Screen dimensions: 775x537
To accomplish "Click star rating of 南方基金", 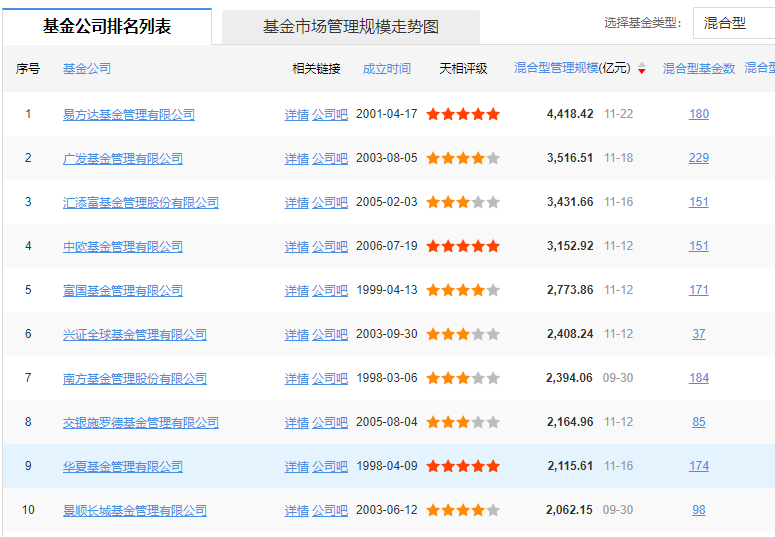I will coord(463,378).
